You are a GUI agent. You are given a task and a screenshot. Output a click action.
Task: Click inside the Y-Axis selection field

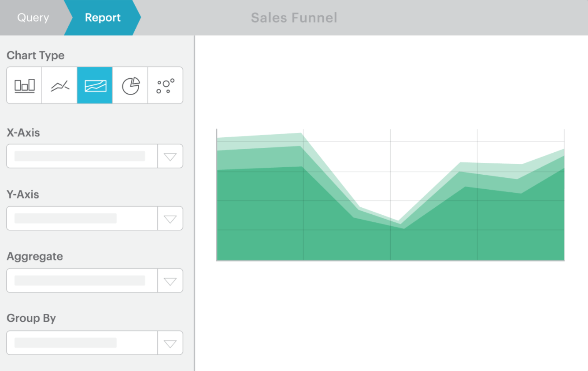[x=81, y=218]
